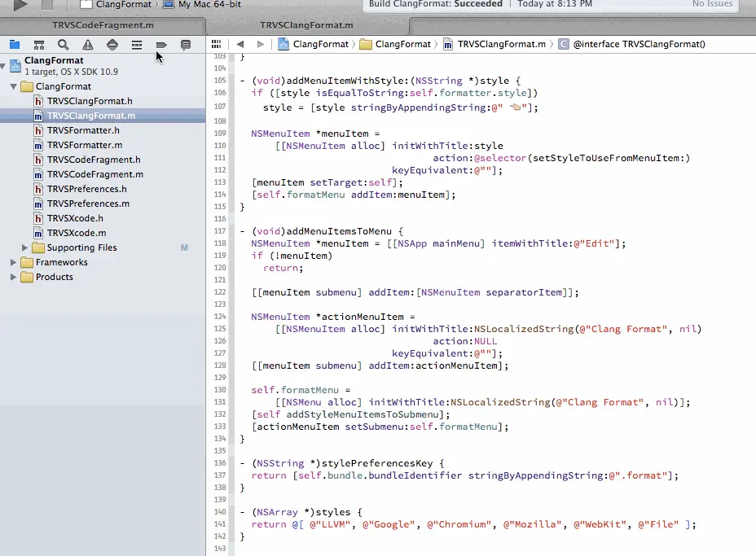The width and height of the screenshot is (756, 556).
Task: Choose ClangFormat scheme in toolbar
Action: (116, 4)
